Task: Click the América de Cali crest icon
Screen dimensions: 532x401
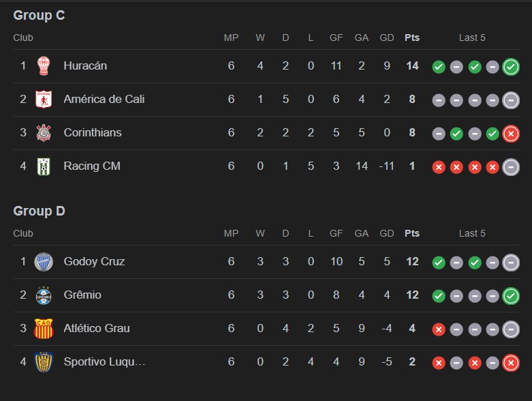Action: coord(44,100)
